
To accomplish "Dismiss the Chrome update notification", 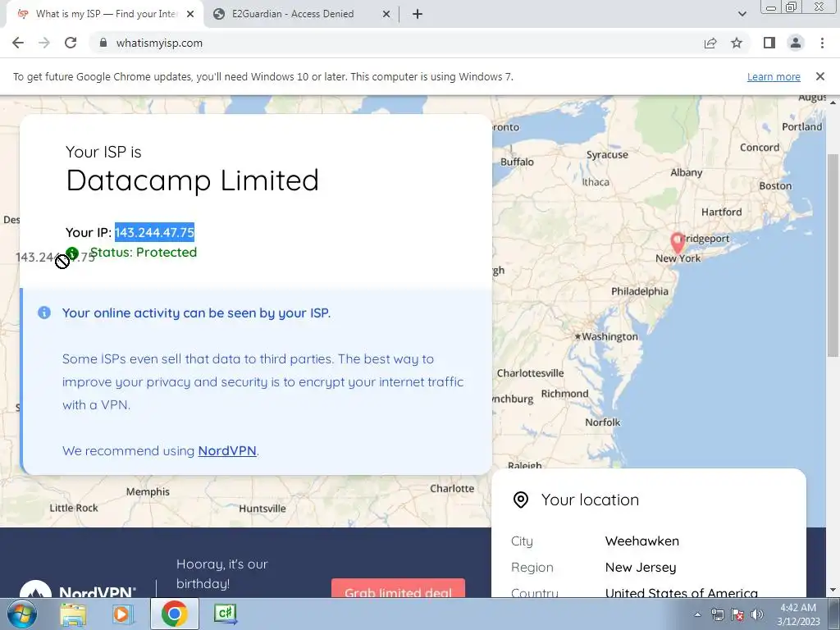I will (x=820, y=76).
